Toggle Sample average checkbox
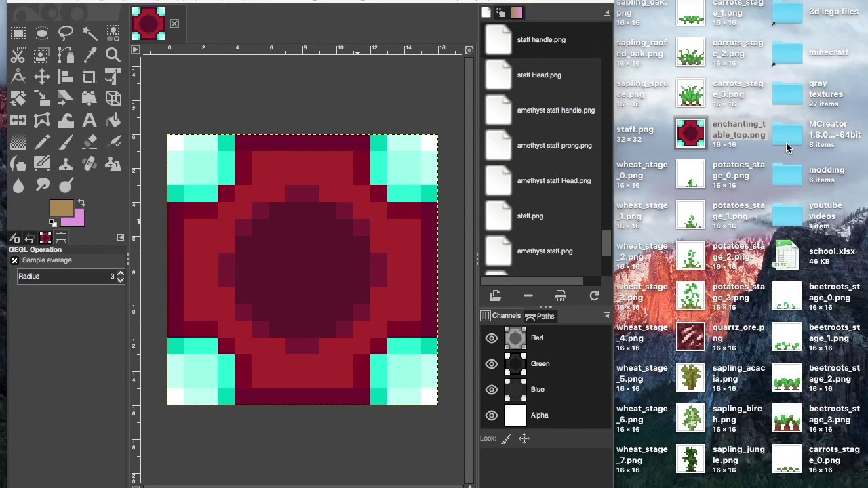Viewport: 868px width, 488px height. (14, 260)
